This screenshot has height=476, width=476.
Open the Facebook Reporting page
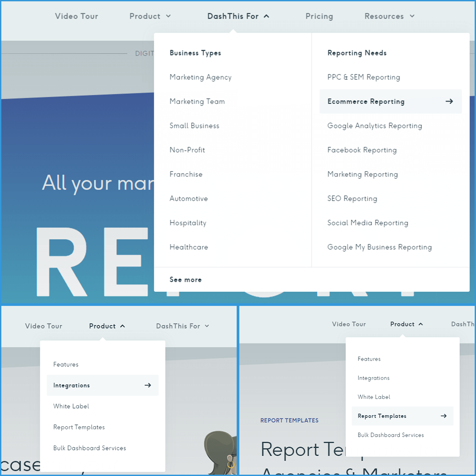[x=362, y=150]
